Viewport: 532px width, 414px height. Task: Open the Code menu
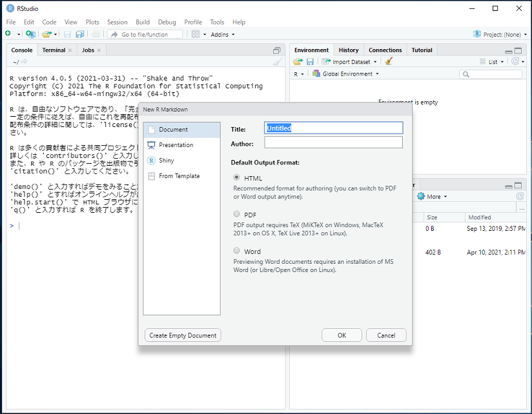tap(49, 22)
